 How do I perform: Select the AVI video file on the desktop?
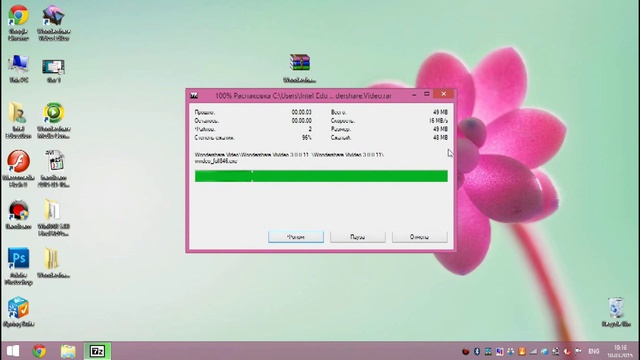click(x=53, y=168)
